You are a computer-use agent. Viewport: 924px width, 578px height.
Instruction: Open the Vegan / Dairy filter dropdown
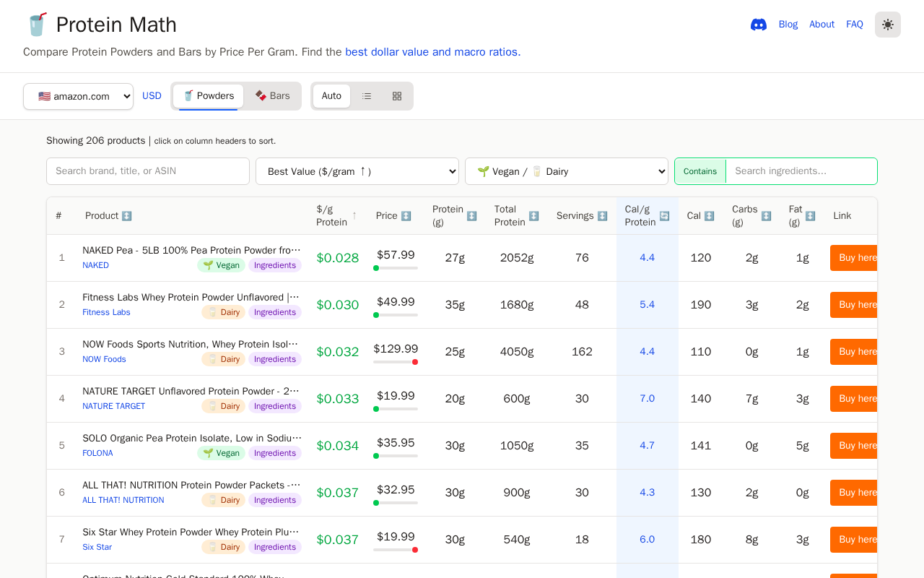tap(567, 171)
